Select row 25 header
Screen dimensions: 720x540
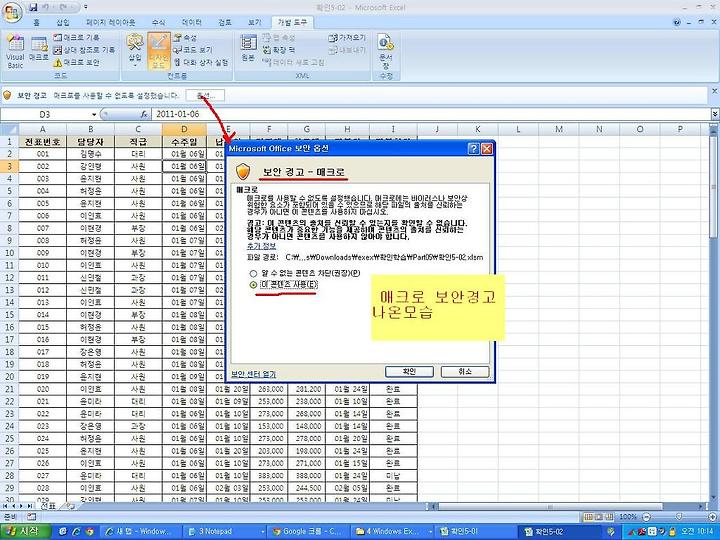coord(9,439)
